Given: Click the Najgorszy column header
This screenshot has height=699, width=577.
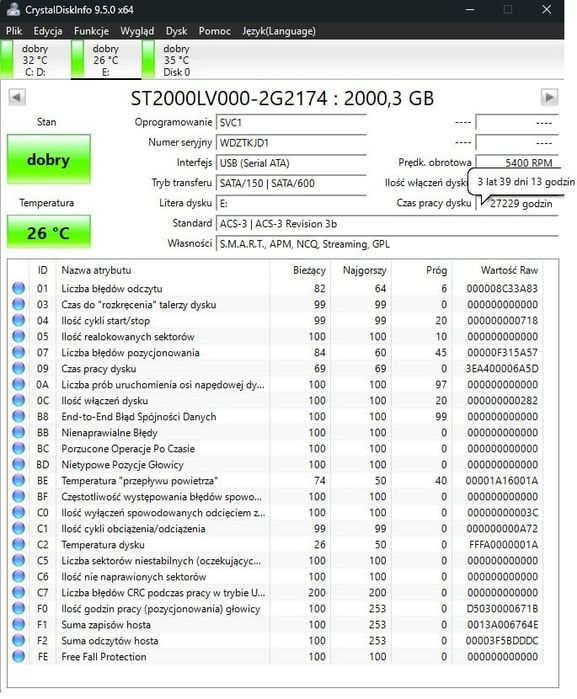Looking at the screenshot, I should (x=362, y=270).
